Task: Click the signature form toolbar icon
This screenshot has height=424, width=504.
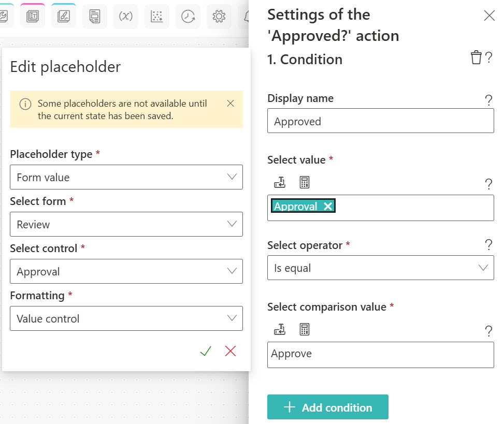Action: pyautogui.click(x=64, y=17)
